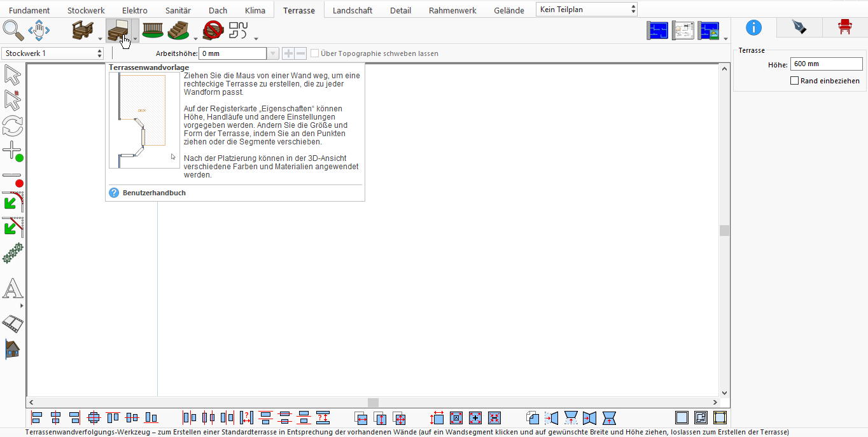Switch to the Fundament tab
Image resolution: width=868 pixels, height=437 pixels.
[x=29, y=10]
